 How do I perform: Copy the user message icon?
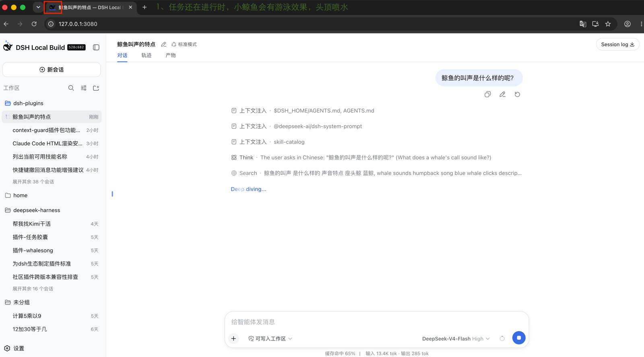coord(487,94)
